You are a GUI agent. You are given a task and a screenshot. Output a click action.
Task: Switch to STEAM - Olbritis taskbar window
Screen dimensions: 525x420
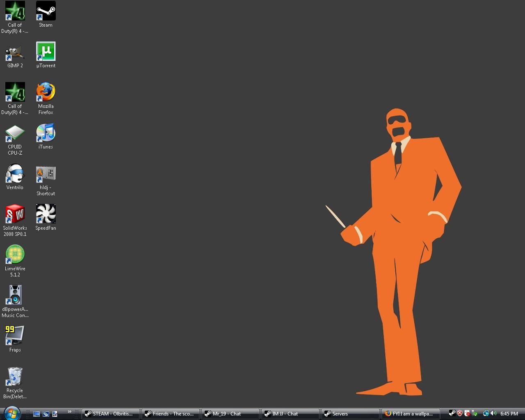(x=111, y=414)
